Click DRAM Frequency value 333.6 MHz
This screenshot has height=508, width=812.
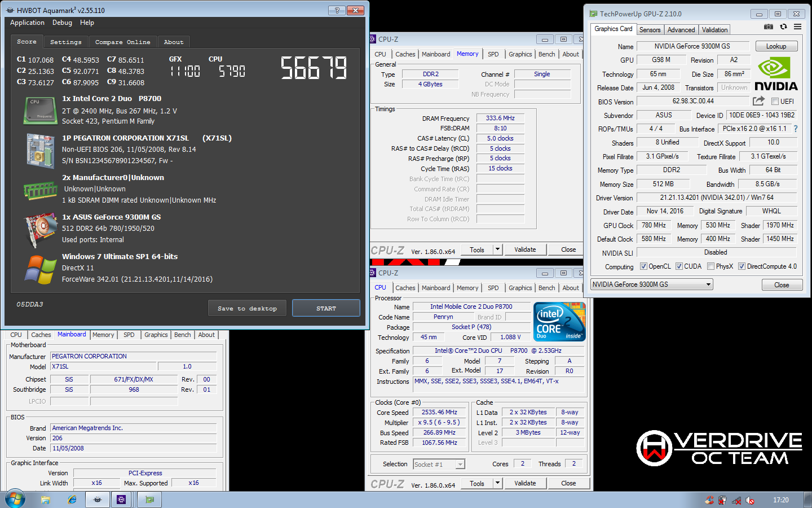coord(500,118)
